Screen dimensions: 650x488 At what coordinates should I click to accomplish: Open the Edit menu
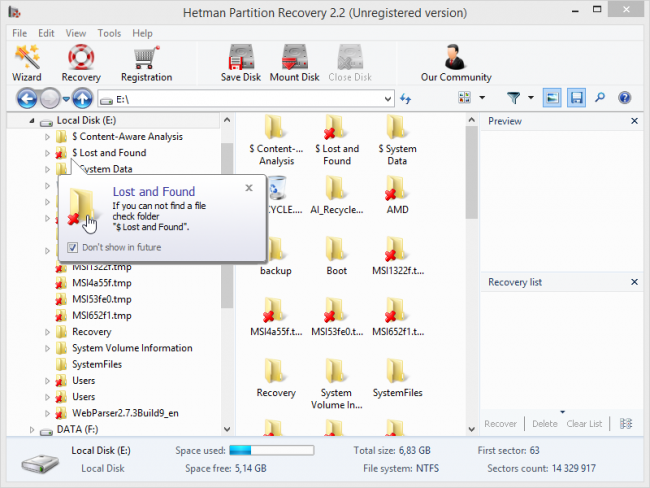click(46, 33)
